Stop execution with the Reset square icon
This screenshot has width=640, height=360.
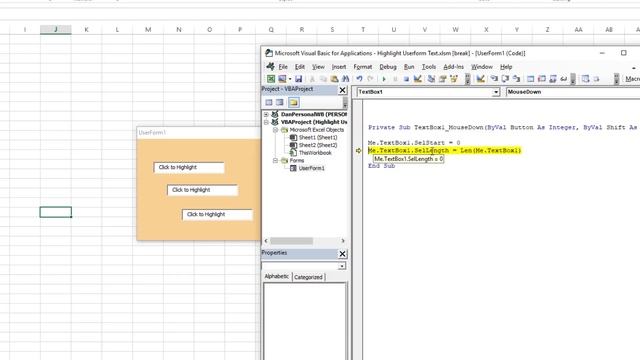click(x=406, y=79)
